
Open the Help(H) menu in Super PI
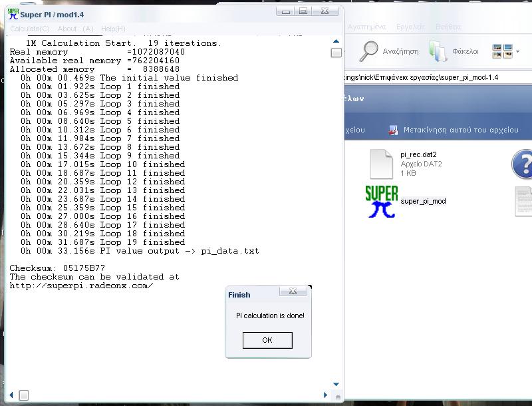pos(113,29)
